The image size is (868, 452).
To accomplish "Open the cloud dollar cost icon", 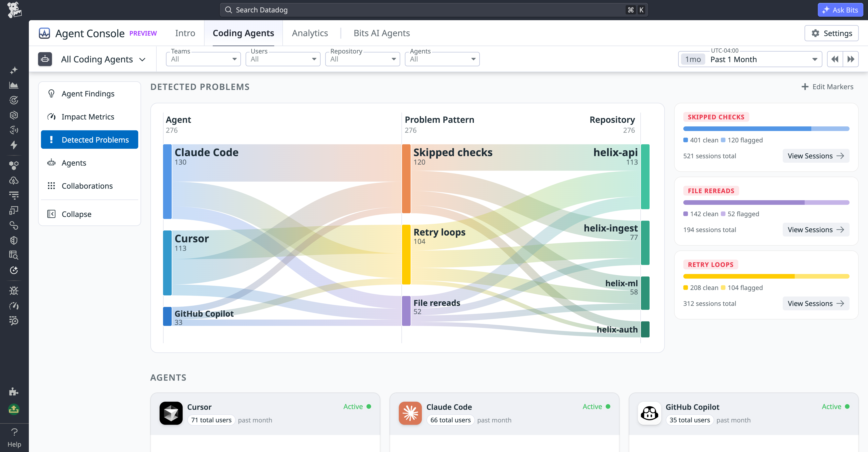I will coord(14,180).
